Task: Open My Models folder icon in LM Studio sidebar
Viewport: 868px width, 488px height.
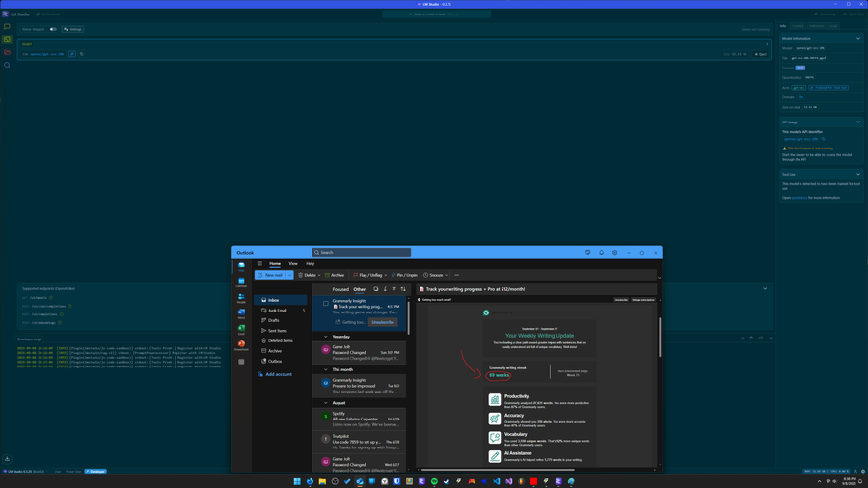Action: click(x=7, y=52)
